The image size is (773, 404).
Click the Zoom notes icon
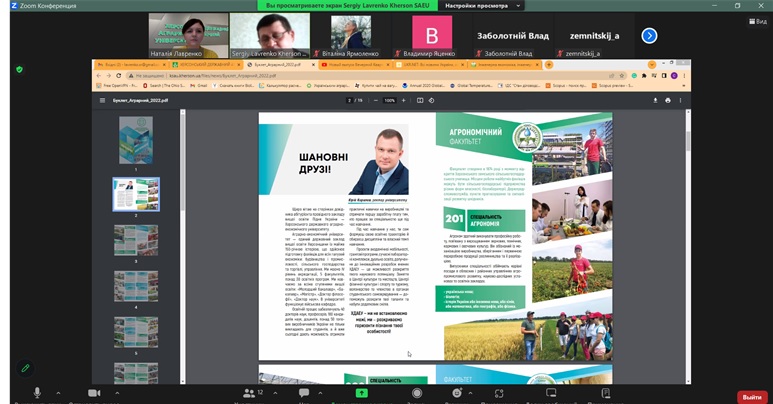pyautogui.click(x=606, y=393)
